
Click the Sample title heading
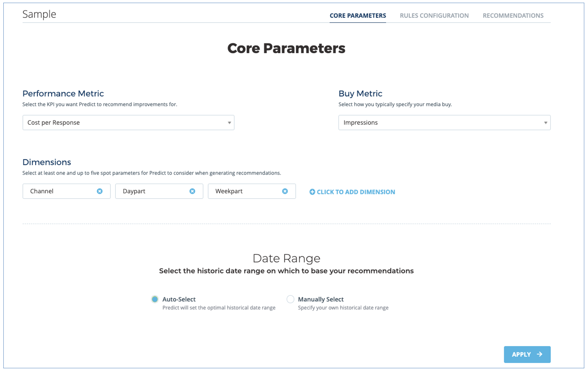point(39,14)
